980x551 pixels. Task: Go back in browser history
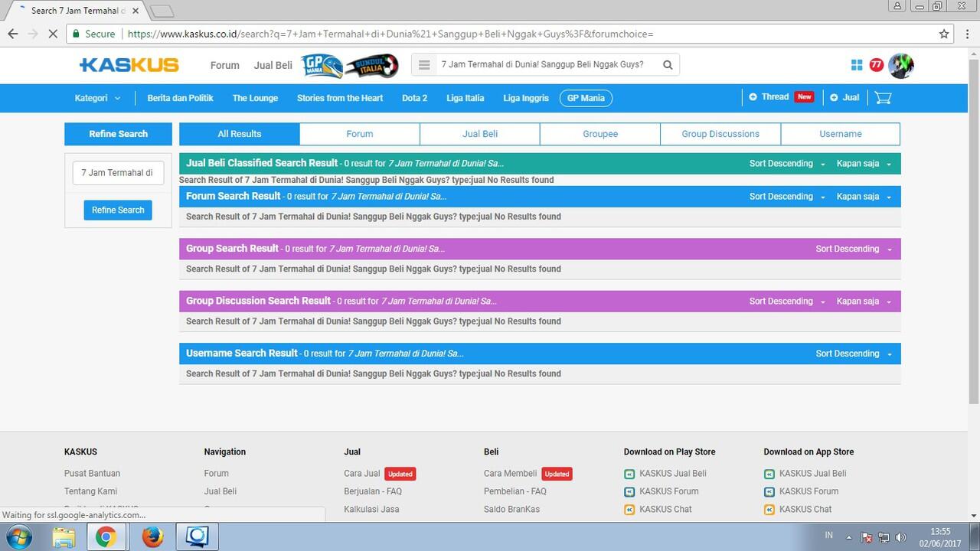point(12,34)
